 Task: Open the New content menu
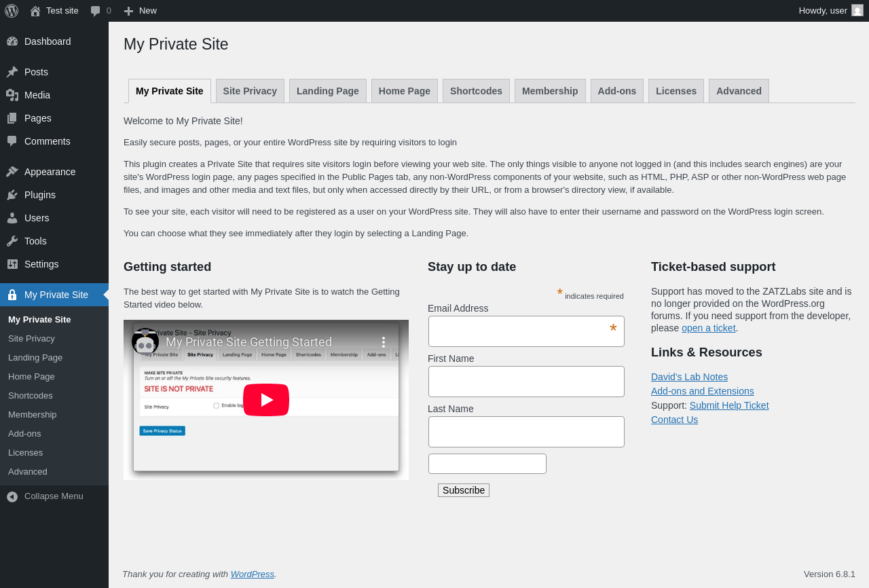[141, 11]
